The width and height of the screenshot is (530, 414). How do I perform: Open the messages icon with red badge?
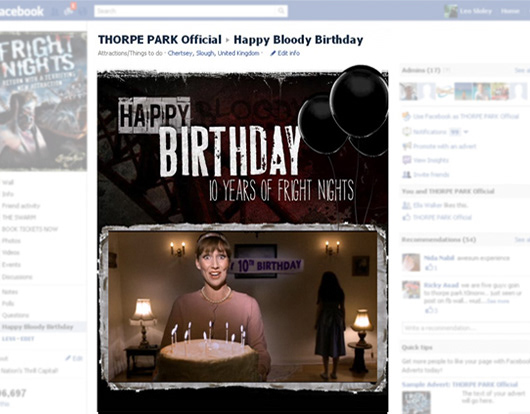pos(70,11)
